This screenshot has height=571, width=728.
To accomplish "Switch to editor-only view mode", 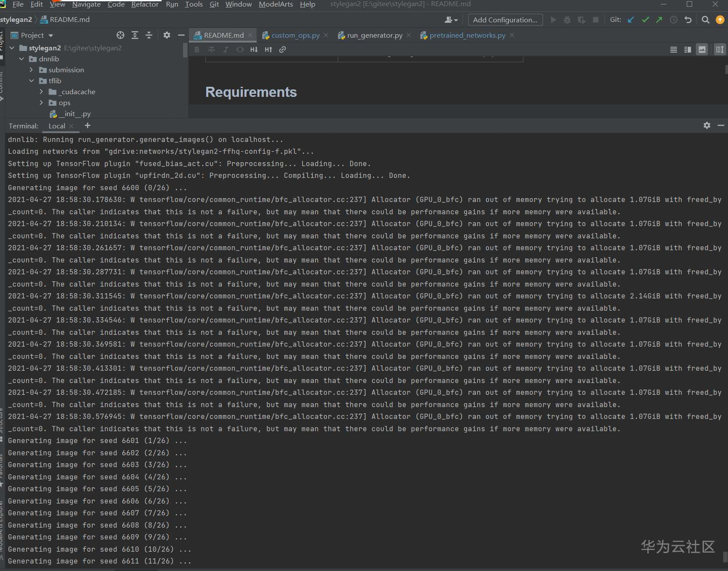I will (x=674, y=50).
